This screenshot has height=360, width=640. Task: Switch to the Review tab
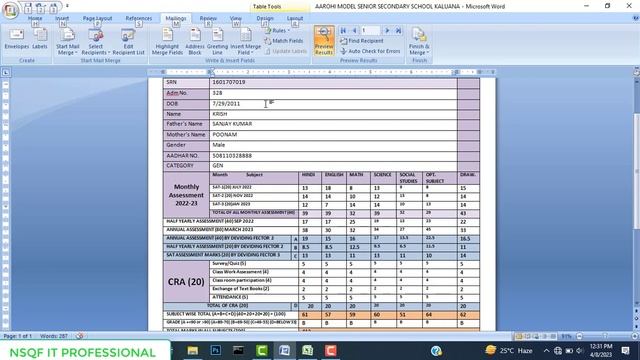coord(208,18)
